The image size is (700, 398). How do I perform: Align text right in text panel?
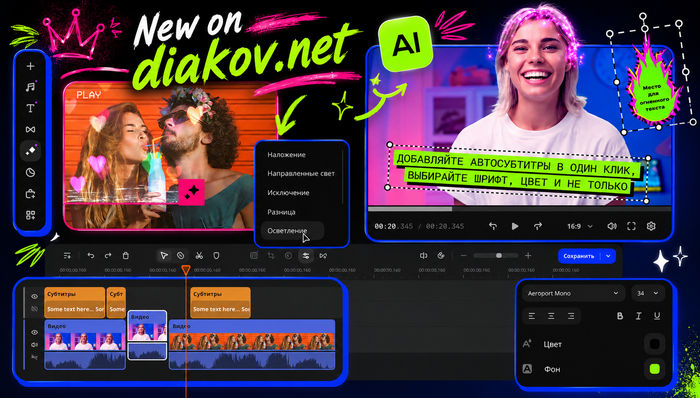pos(571,316)
